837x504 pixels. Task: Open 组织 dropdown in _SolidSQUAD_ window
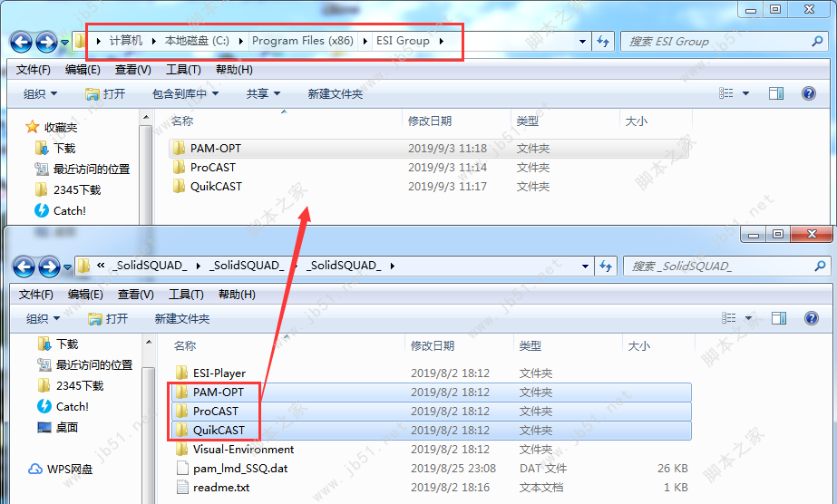(x=43, y=318)
